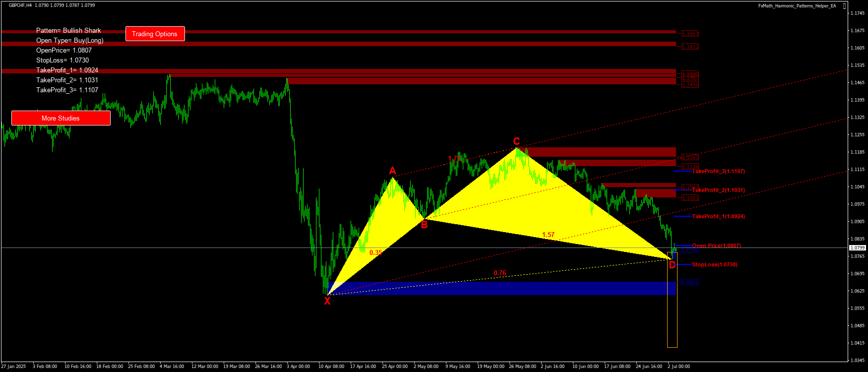
Task: Click the 3 Apr 00:00 date on the time axis
Action: tap(298, 367)
